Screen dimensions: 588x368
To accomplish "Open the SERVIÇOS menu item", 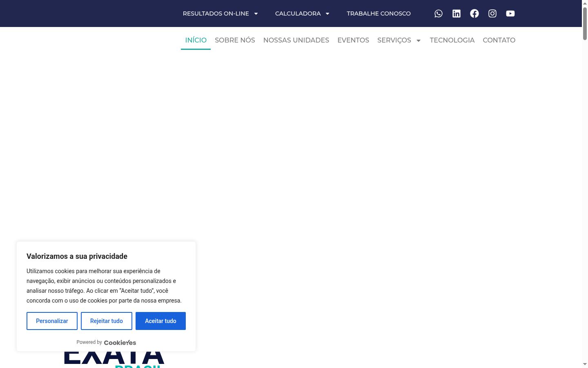I will point(394,40).
